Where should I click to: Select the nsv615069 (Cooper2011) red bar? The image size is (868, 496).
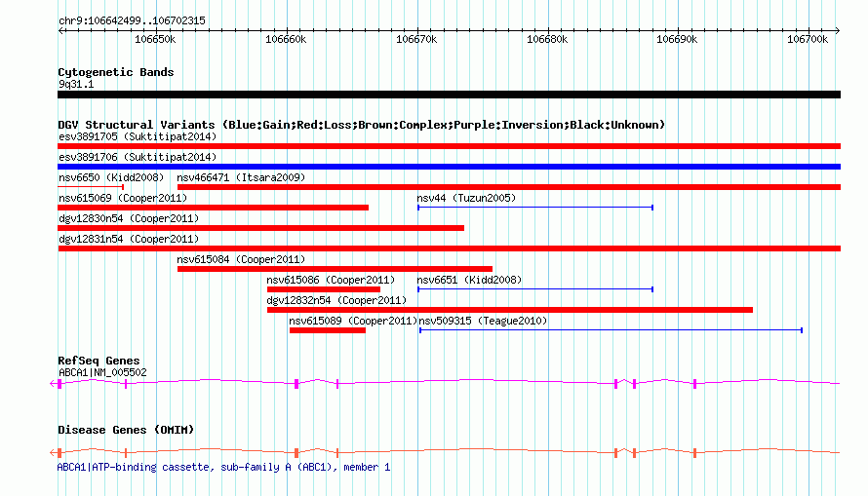tap(214, 208)
